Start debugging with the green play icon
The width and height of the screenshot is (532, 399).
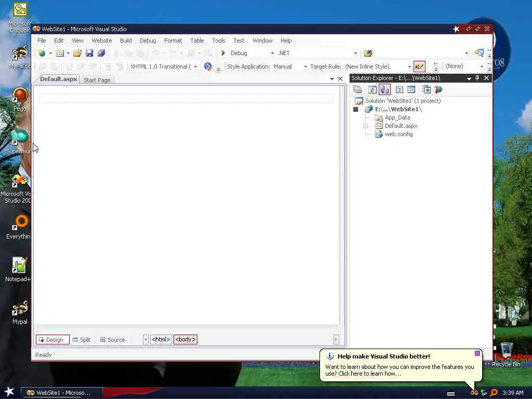[223, 53]
